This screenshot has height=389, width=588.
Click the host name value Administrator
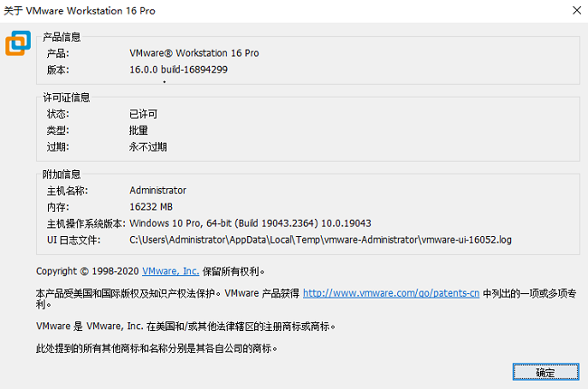click(x=157, y=191)
